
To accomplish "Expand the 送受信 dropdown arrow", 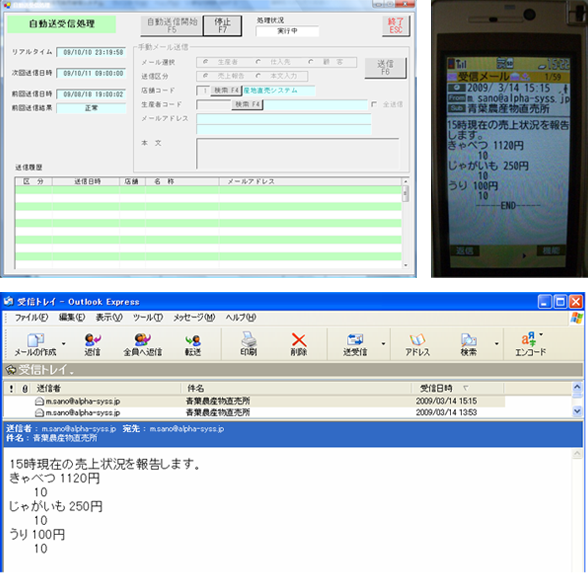I will coord(383,344).
